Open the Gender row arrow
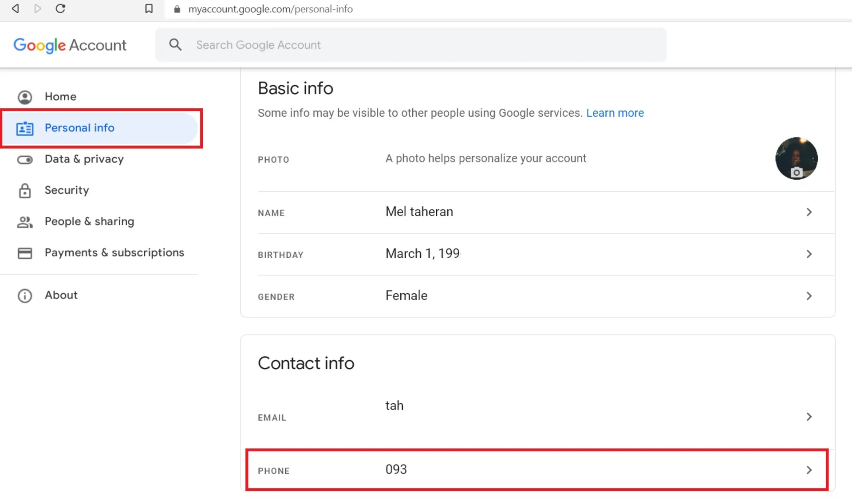This screenshot has width=852, height=504. pos(809,296)
